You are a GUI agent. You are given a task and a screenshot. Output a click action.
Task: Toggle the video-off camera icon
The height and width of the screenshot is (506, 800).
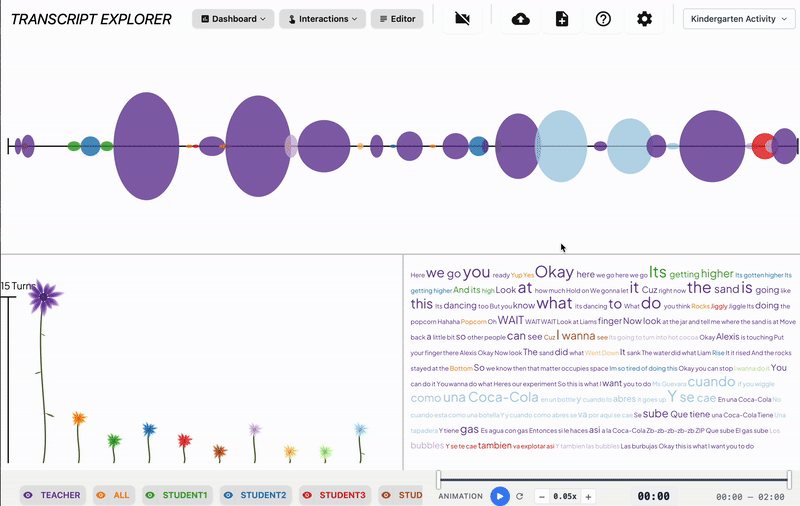tap(462, 19)
